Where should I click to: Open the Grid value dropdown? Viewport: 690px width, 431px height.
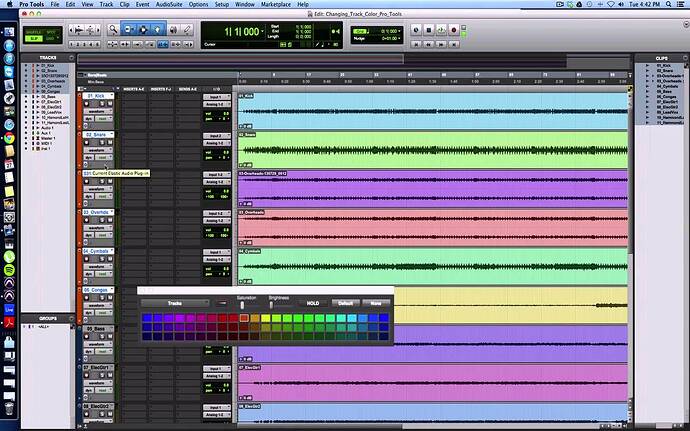(399, 31)
